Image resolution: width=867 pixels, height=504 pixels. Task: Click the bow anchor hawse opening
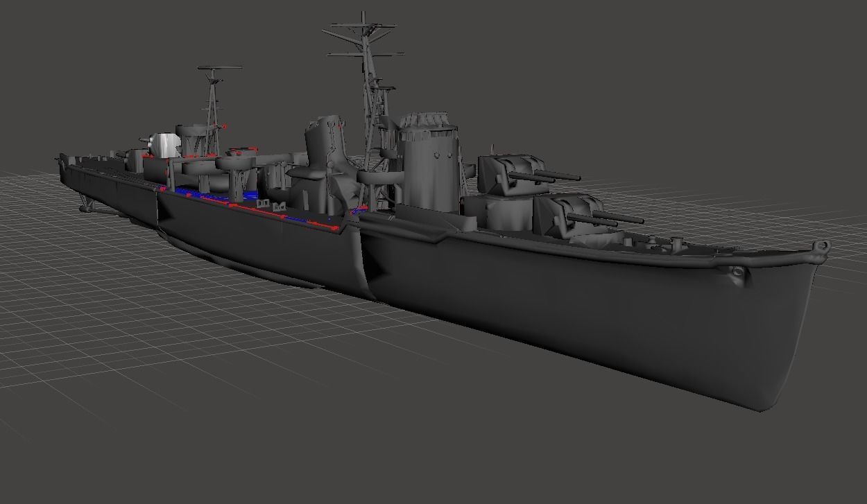point(737,273)
